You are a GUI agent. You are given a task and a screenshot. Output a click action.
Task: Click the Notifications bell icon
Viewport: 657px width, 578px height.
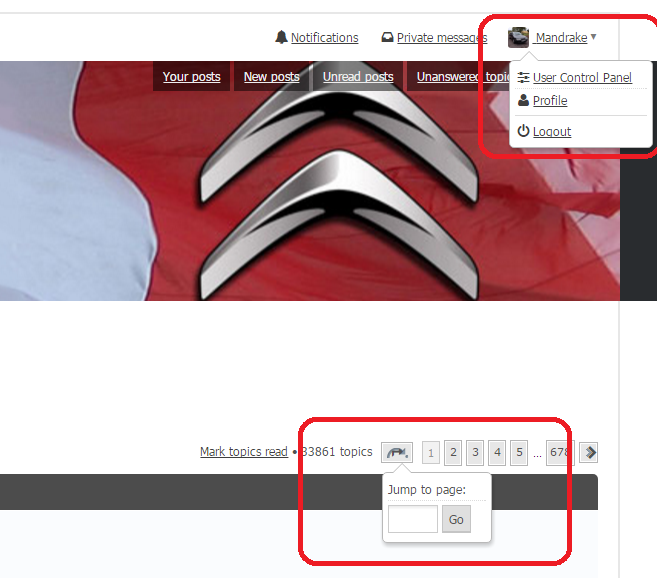click(281, 37)
